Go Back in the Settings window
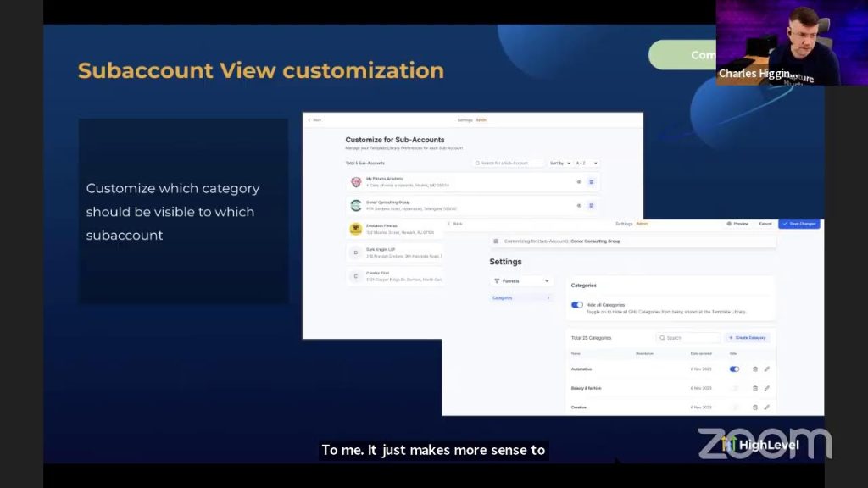 455,224
